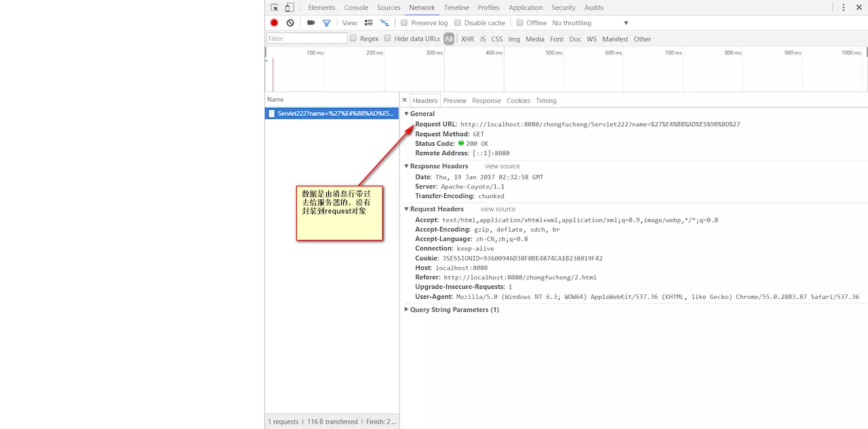Close the DevTools panel
This screenshot has width=868, height=429.
pyautogui.click(x=859, y=7)
